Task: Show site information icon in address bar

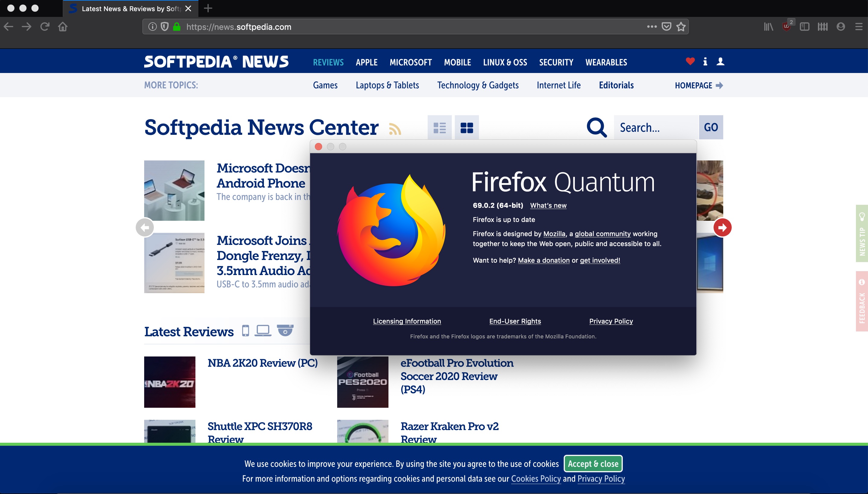Action: pyautogui.click(x=152, y=27)
